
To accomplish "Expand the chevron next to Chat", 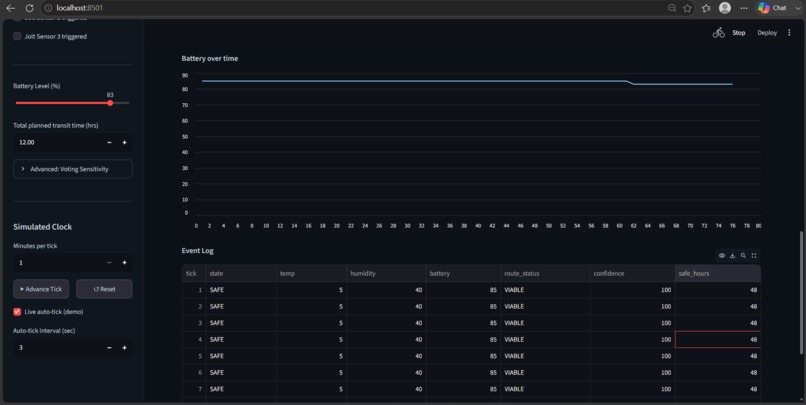I will pos(798,8).
